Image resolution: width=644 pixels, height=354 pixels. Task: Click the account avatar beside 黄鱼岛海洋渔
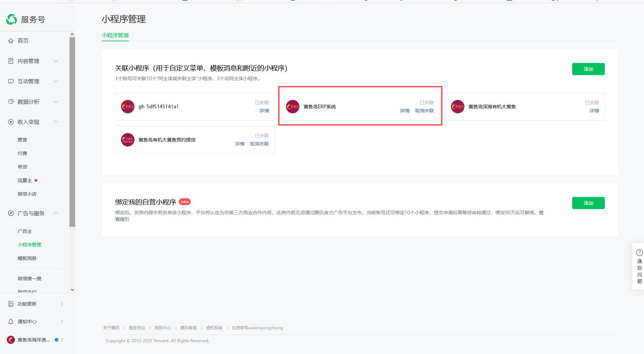pos(11,340)
